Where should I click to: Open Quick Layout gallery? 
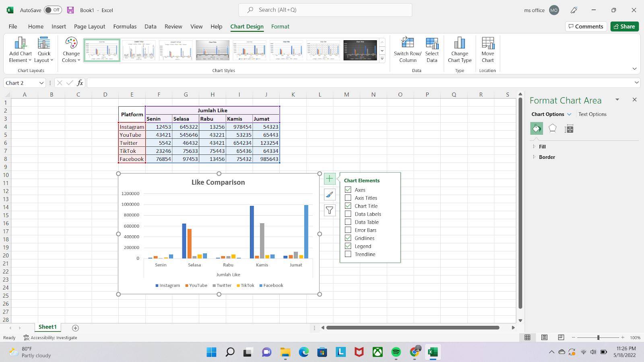pos(44,49)
